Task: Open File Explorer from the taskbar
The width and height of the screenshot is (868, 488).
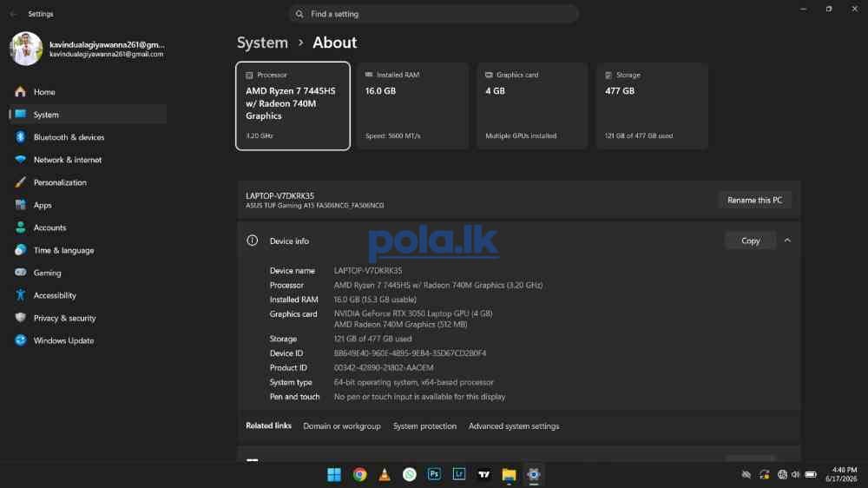Action: [509, 475]
